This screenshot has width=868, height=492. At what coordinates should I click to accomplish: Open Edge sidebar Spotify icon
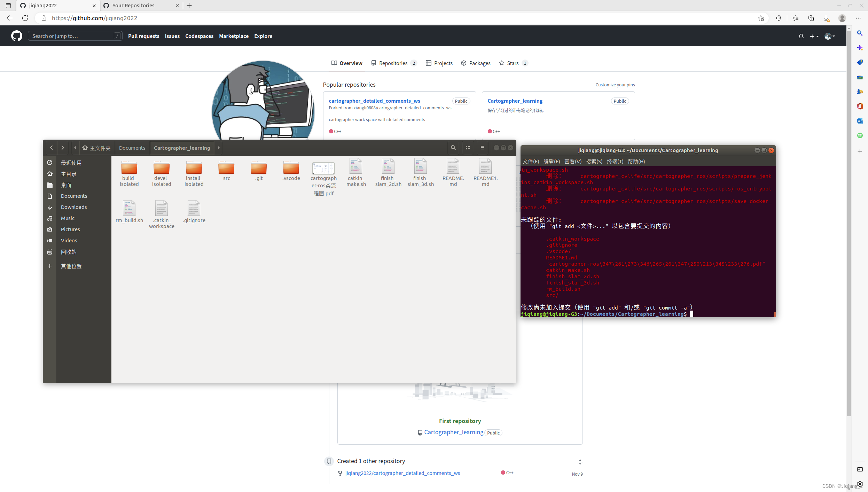tap(860, 135)
